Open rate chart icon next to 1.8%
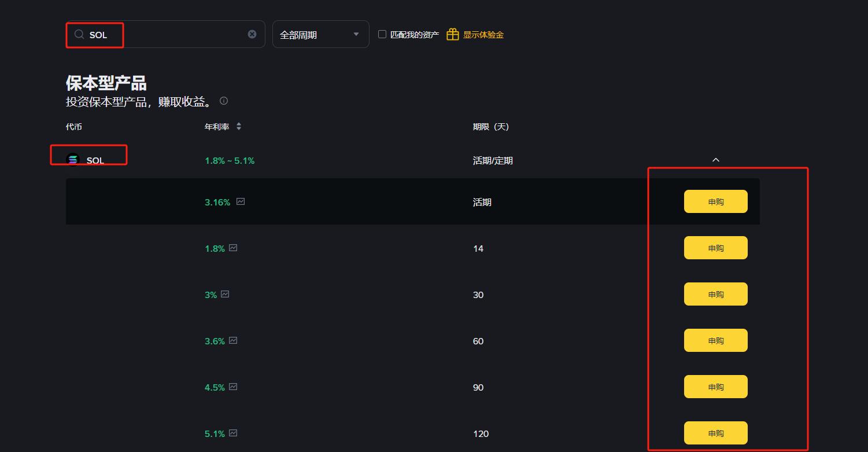 pyautogui.click(x=233, y=248)
